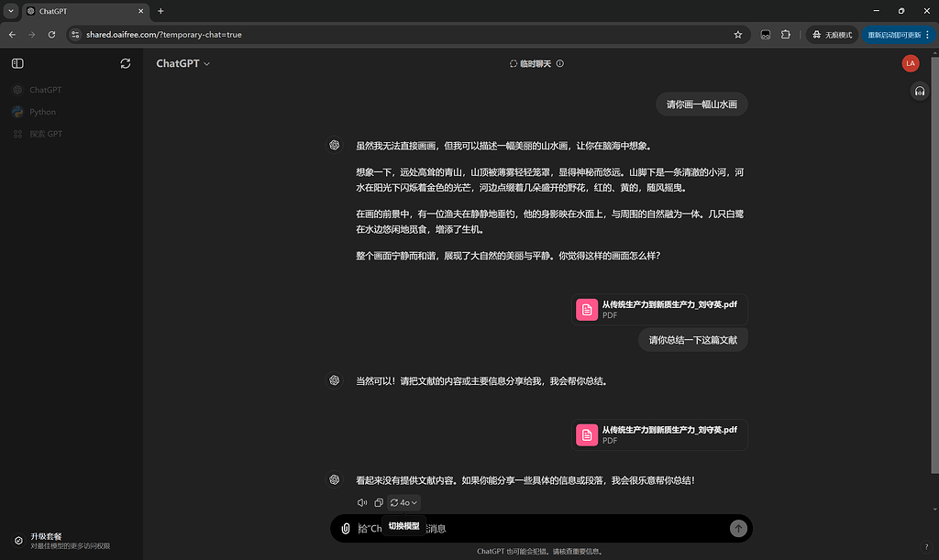Click the refresh conversation icon in sidebar
Image resolution: width=939 pixels, height=560 pixels.
(x=125, y=63)
